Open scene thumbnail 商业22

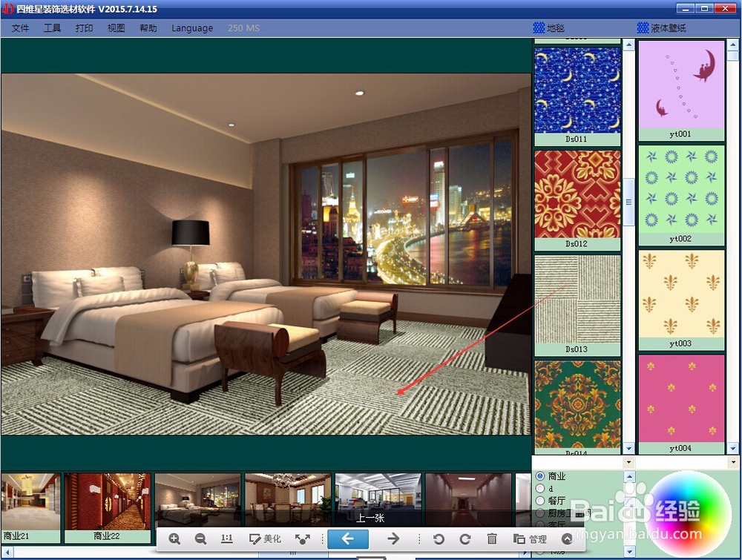(x=108, y=508)
